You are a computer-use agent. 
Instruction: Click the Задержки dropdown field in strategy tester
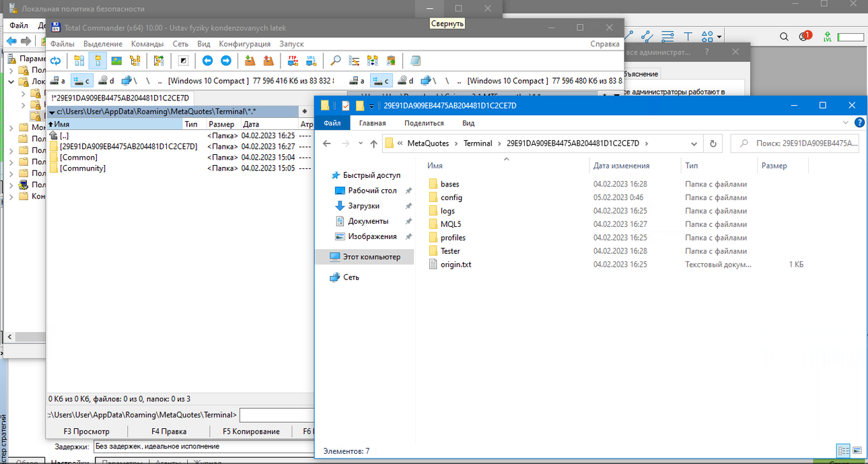tap(205, 446)
